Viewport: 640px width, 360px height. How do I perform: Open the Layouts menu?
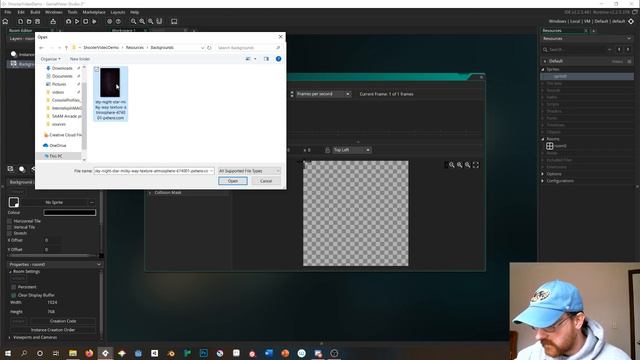[118, 12]
